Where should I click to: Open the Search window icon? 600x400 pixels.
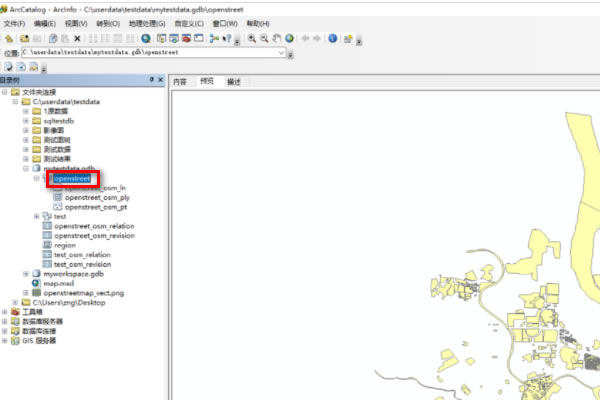pos(174,38)
